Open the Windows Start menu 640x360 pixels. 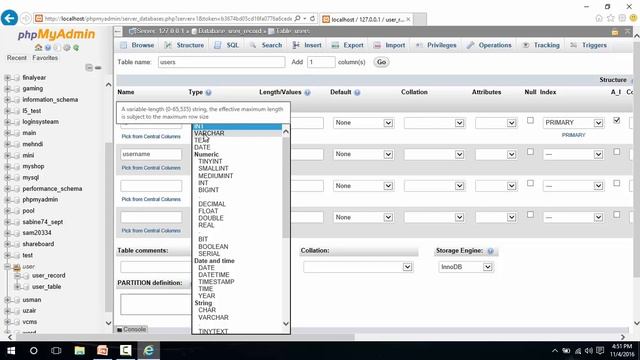click(11, 351)
